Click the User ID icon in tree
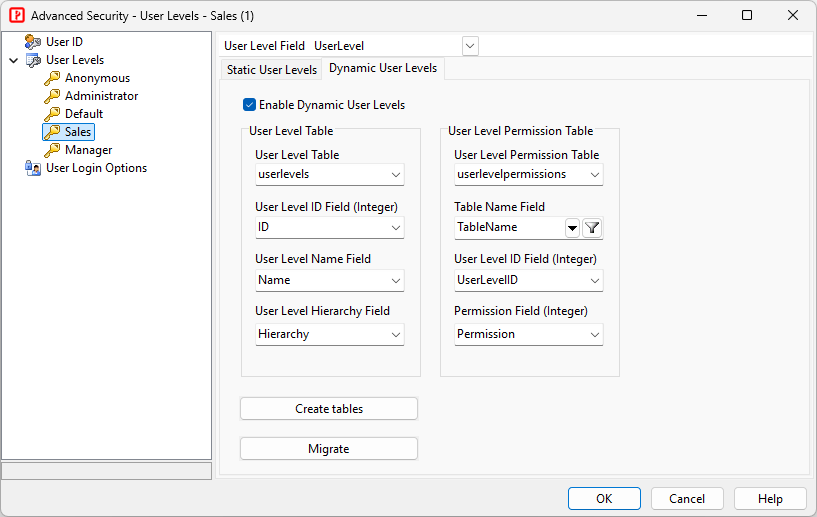Image resolution: width=817 pixels, height=517 pixels. [x=33, y=42]
